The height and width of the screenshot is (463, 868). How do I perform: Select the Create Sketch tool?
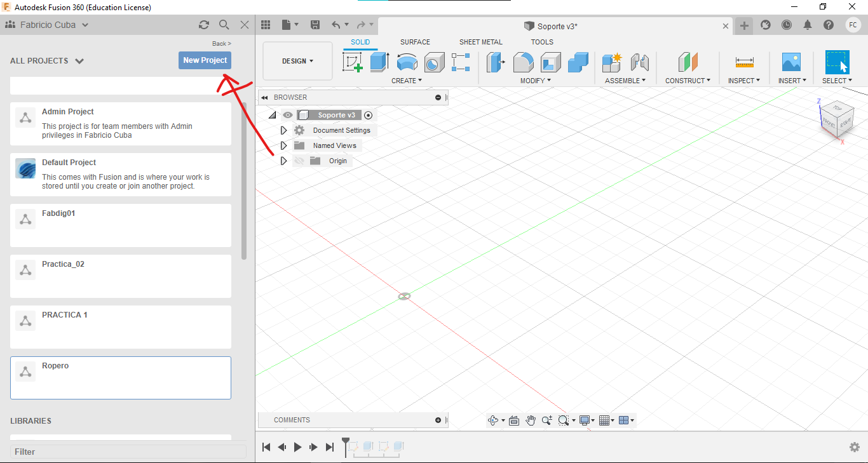[x=353, y=62]
